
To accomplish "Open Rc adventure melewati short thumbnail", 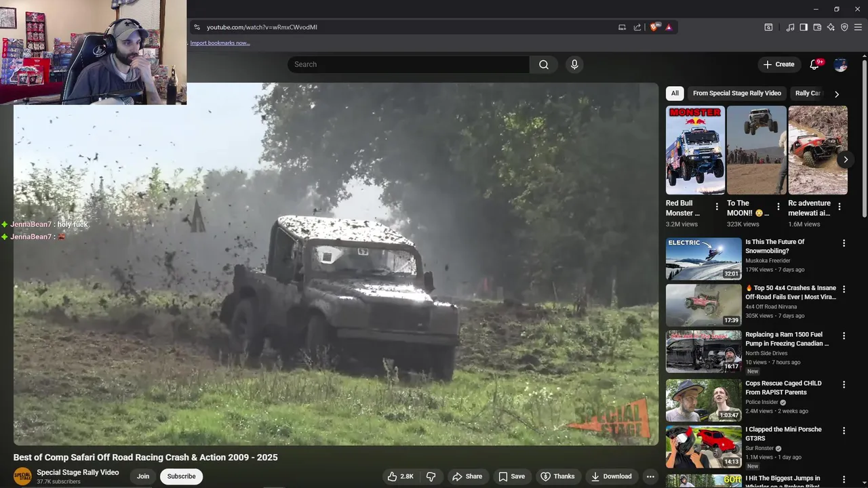I will [818, 150].
